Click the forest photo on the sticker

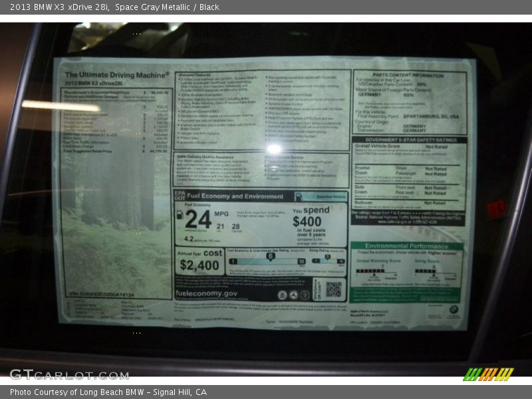116,224
